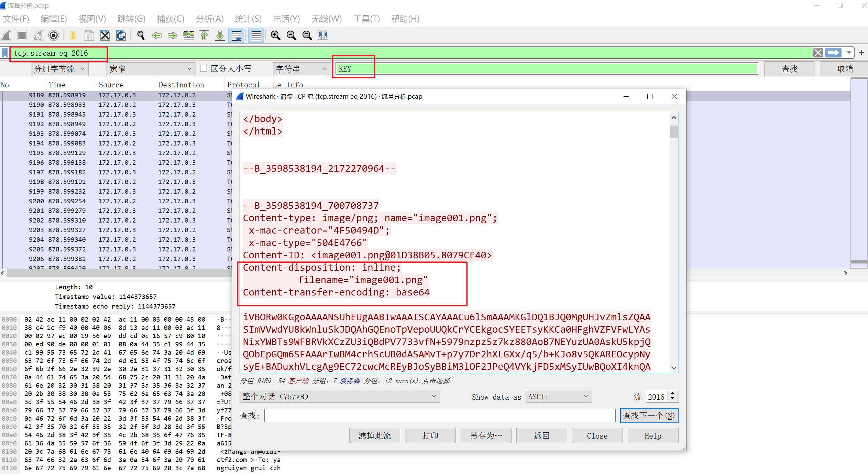Click the 取消 cancel button
This screenshot has width=868, height=474.
pyautogui.click(x=845, y=69)
